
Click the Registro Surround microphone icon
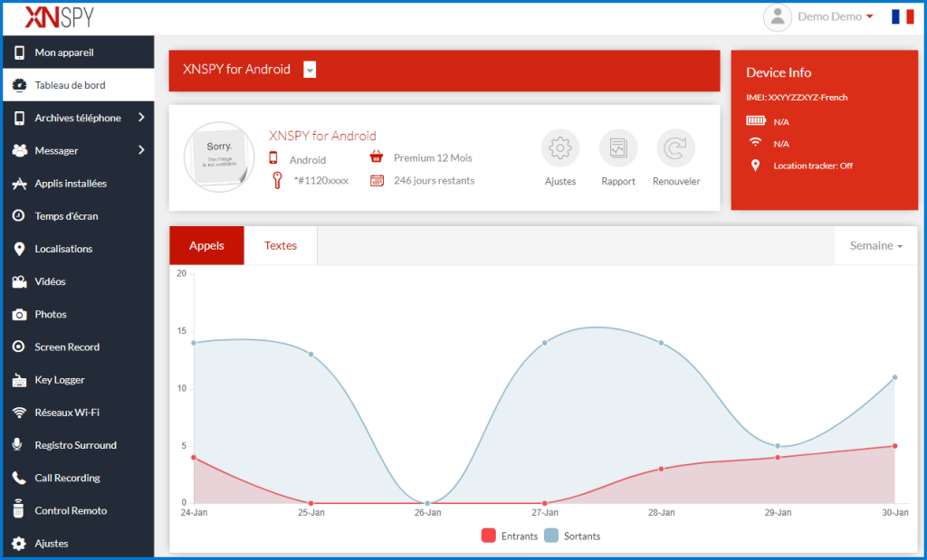(18, 445)
